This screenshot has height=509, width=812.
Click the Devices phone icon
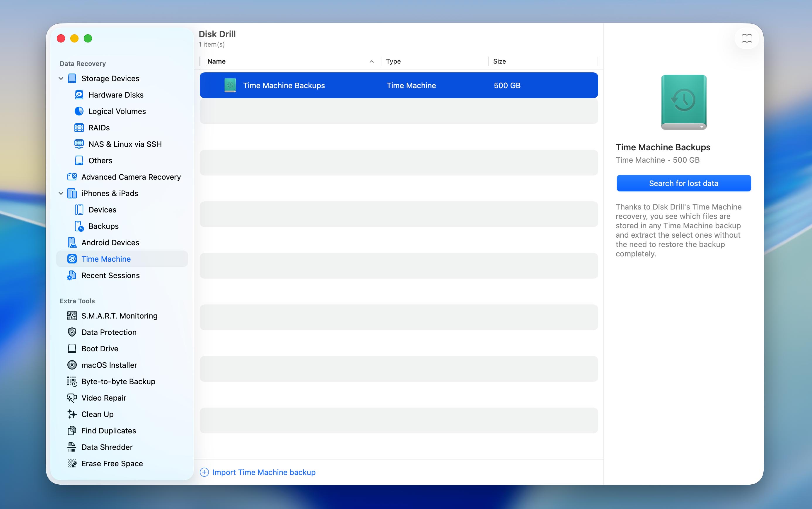click(x=79, y=210)
